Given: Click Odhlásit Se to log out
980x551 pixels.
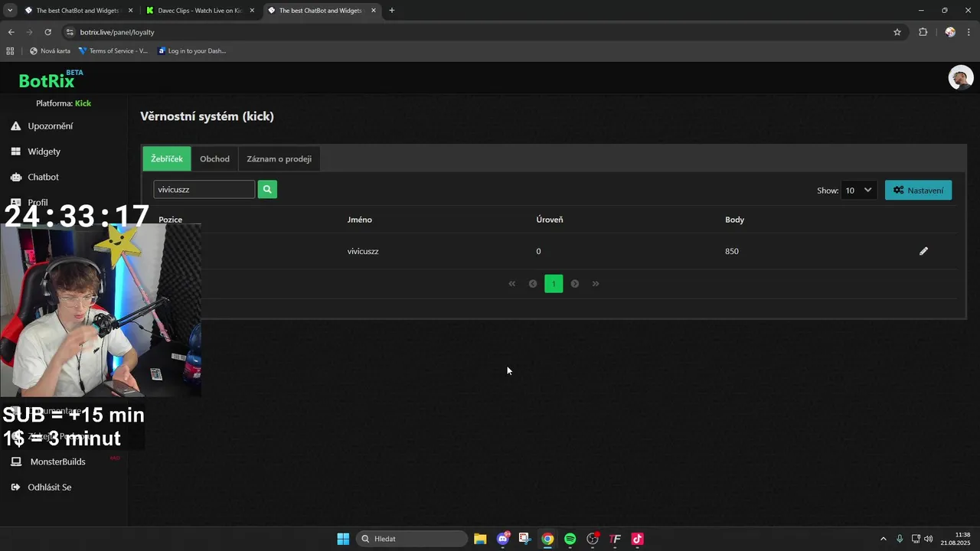Looking at the screenshot, I should click(x=50, y=487).
